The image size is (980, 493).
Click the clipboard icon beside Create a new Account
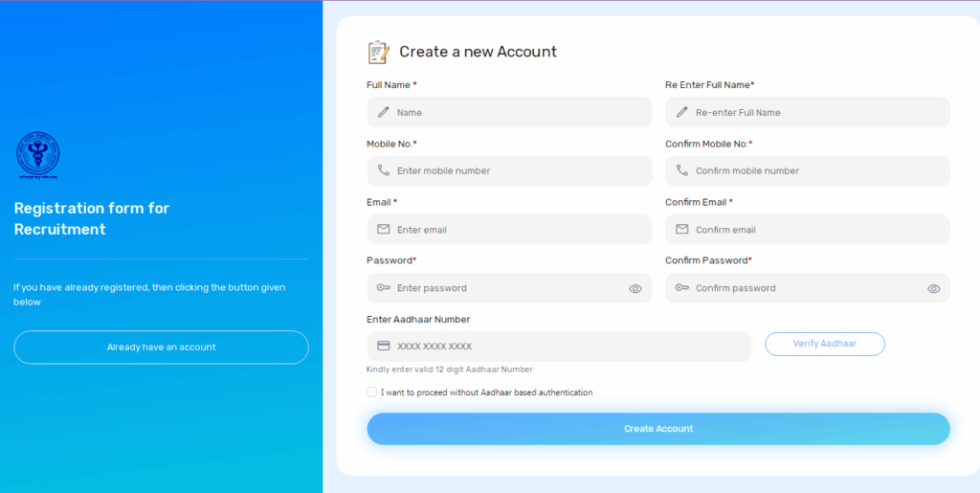[x=379, y=52]
